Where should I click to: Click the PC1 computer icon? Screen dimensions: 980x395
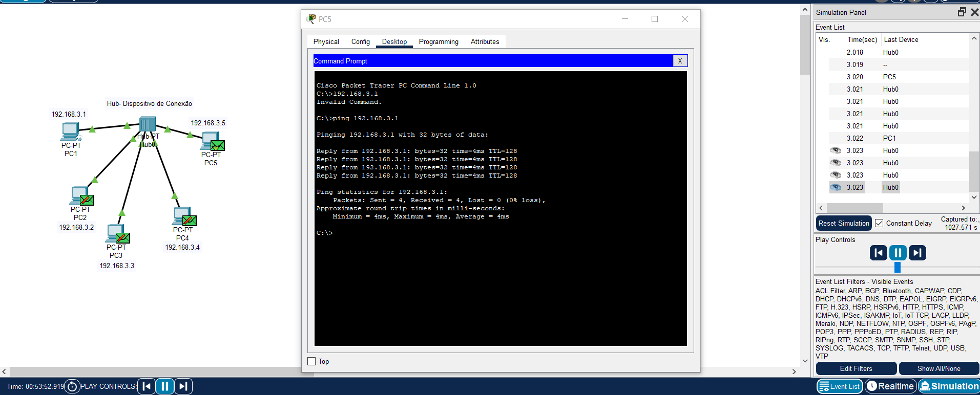(70, 132)
